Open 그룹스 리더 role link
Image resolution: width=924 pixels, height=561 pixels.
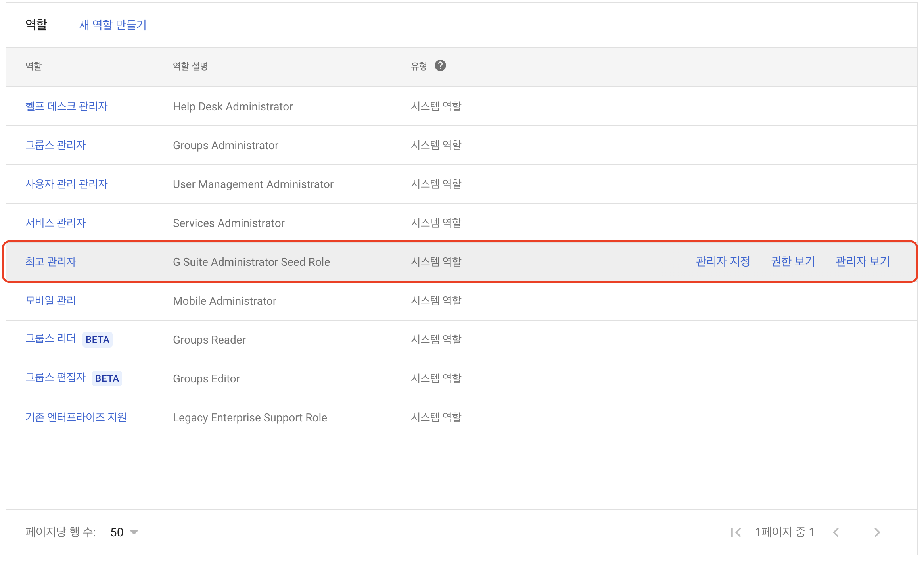point(50,339)
